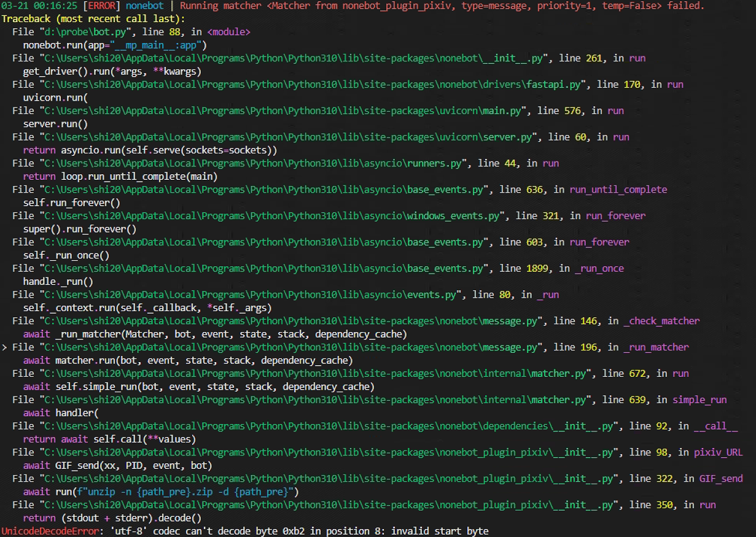Click the magenta _run_matcher function name
Image resolution: width=756 pixels, height=537 pixels.
coord(656,347)
